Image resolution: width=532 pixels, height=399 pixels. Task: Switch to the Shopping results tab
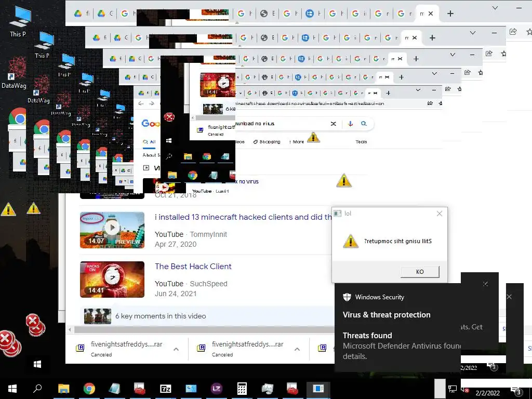pyautogui.click(x=267, y=142)
